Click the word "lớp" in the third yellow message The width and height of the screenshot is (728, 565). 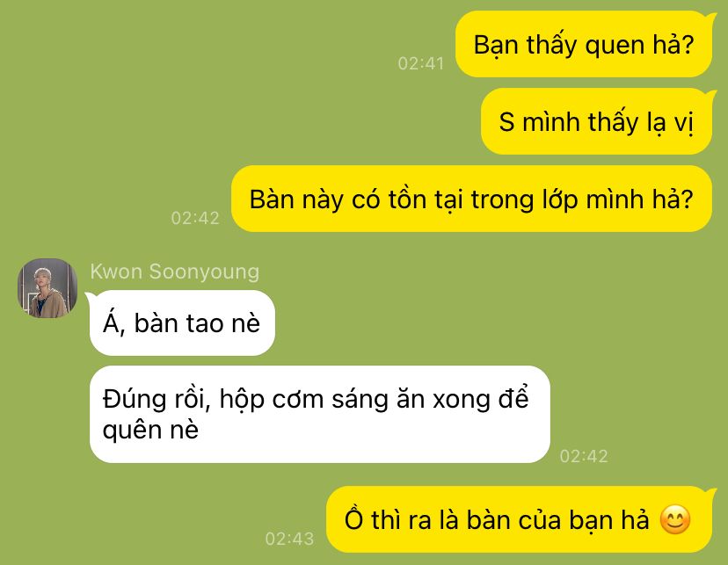[560, 199]
